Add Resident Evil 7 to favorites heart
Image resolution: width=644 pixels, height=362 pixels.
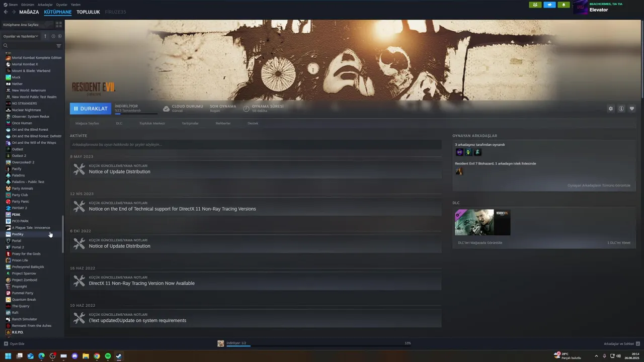632,109
